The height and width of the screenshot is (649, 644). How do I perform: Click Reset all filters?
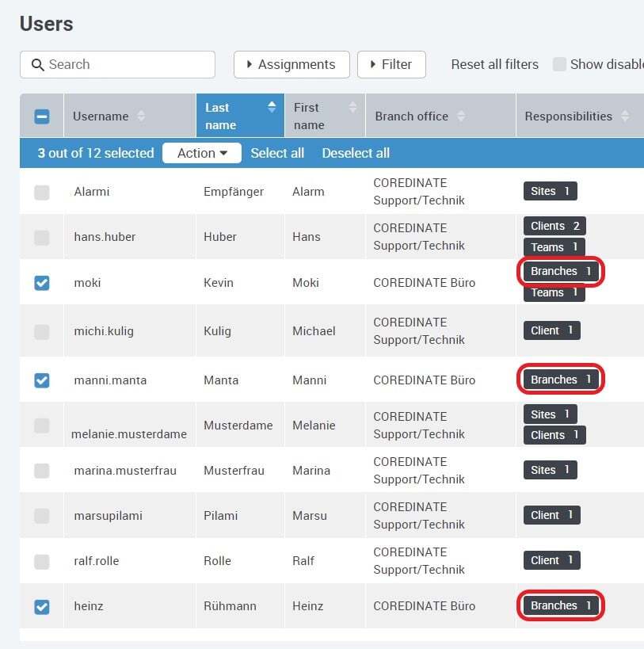pyautogui.click(x=494, y=64)
